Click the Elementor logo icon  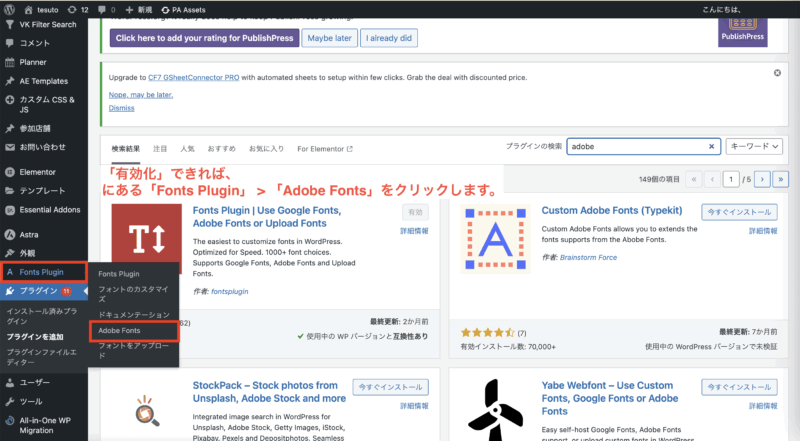point(10,173)
